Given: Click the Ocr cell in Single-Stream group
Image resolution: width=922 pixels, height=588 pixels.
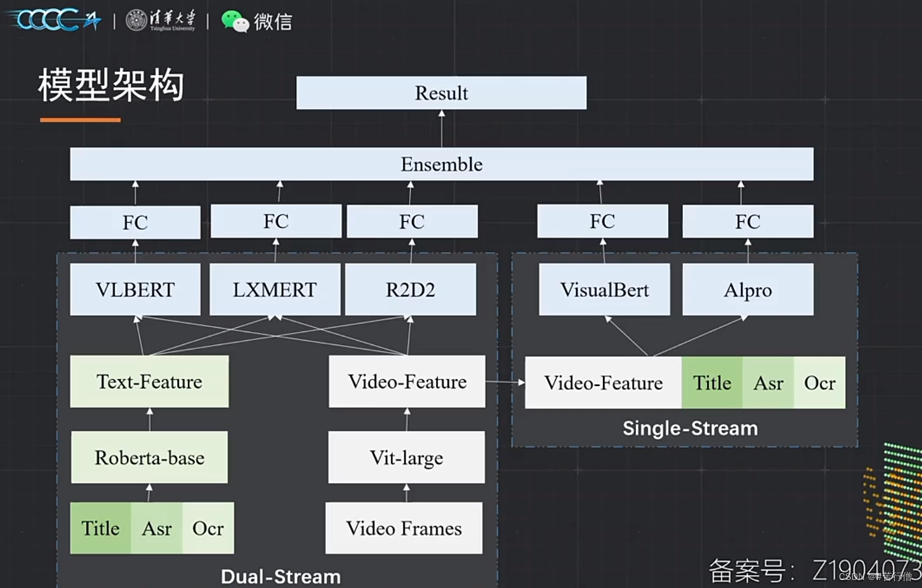Looking at the screenshot, I should click(x=820, y=382).
